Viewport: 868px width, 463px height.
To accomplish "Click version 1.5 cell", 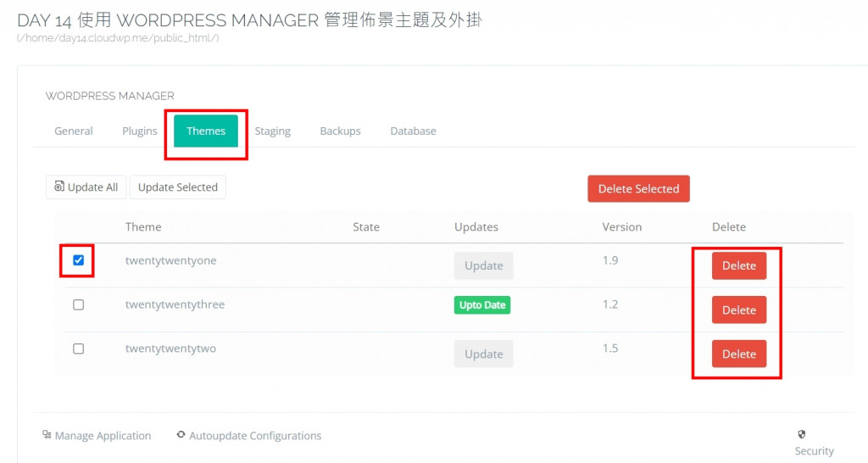I will (610, 349).
